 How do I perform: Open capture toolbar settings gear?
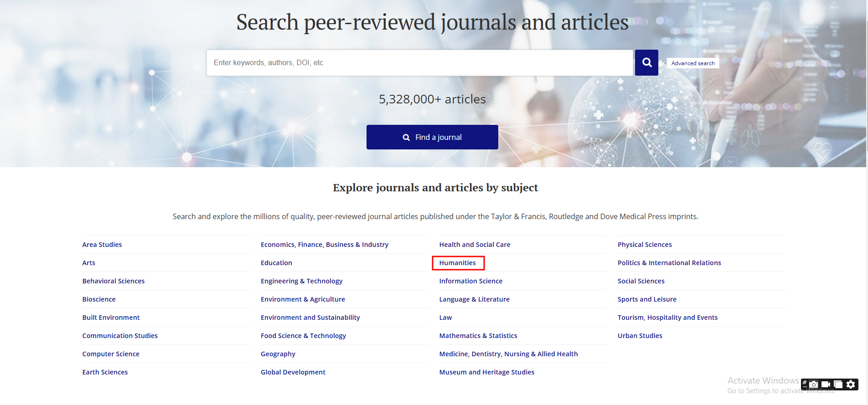tap(851, 384)
